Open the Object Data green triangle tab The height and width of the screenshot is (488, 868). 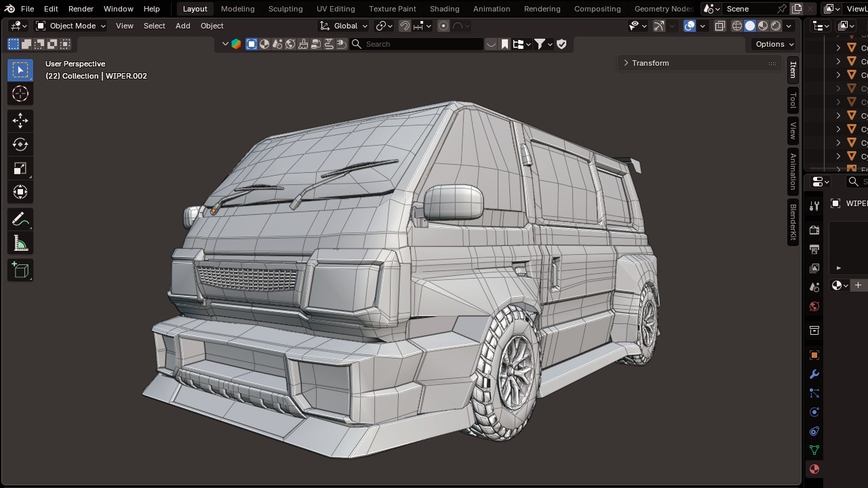(x=814, y=450)
